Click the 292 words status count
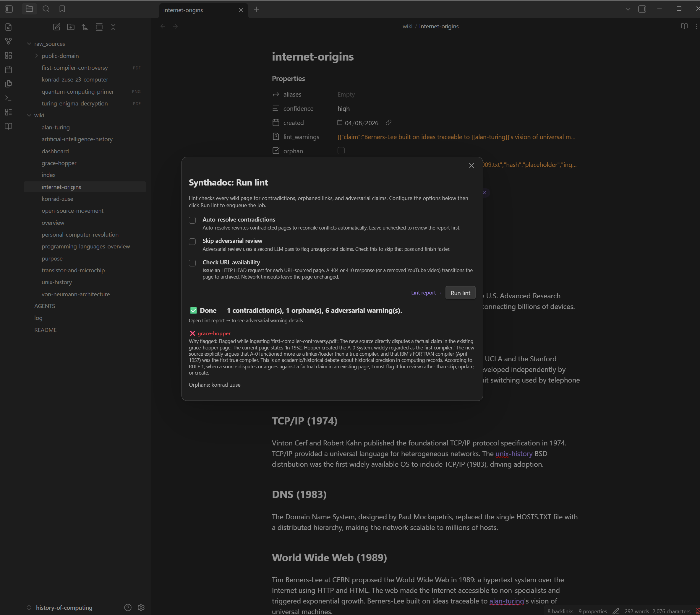 [x=637, y=611]
